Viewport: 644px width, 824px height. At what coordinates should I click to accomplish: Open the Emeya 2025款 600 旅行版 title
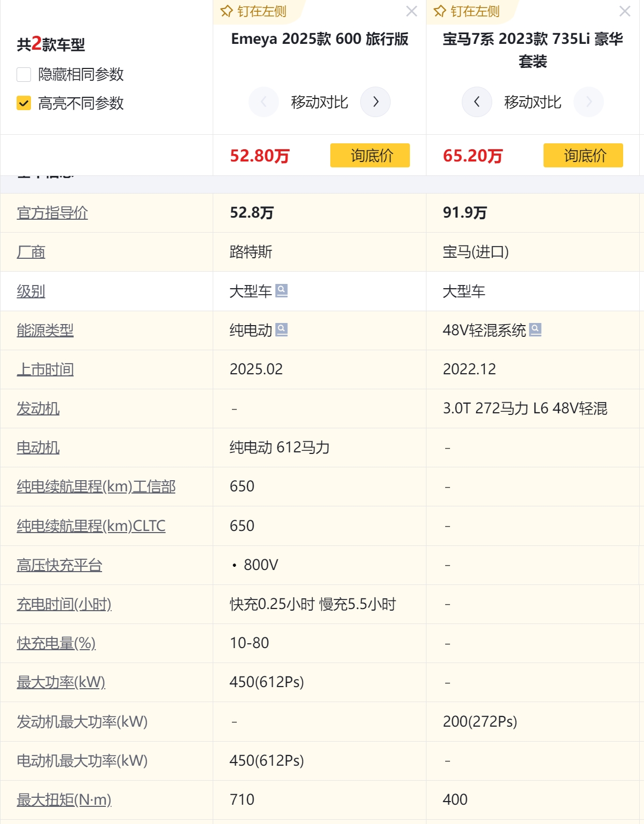click(x=320, y=38)
